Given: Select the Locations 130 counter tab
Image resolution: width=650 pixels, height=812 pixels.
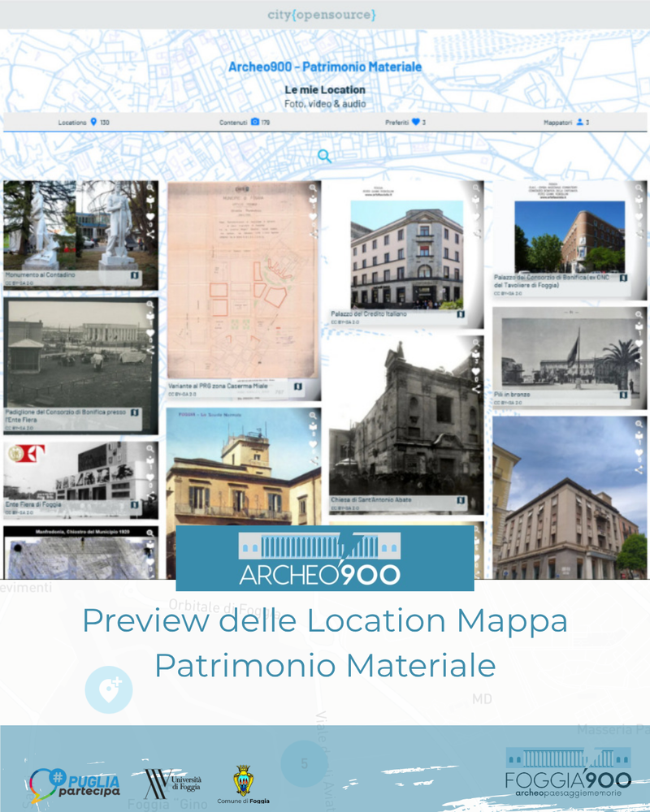Looking at the screenshot, I should 84,123.
